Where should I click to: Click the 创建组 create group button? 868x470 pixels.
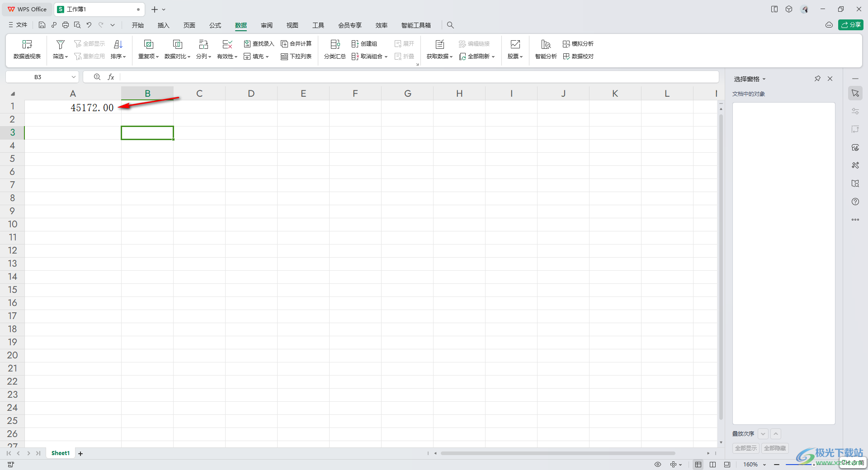tap(364, 44)
